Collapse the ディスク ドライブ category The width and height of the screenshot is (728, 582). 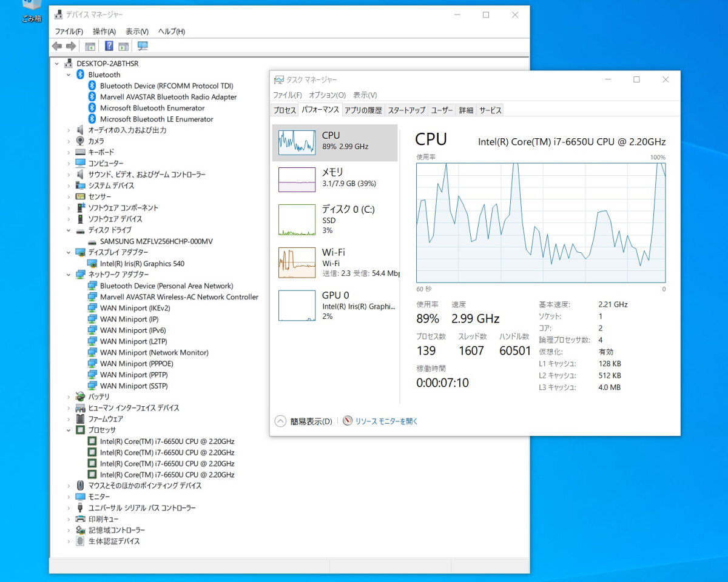point(69,230)
